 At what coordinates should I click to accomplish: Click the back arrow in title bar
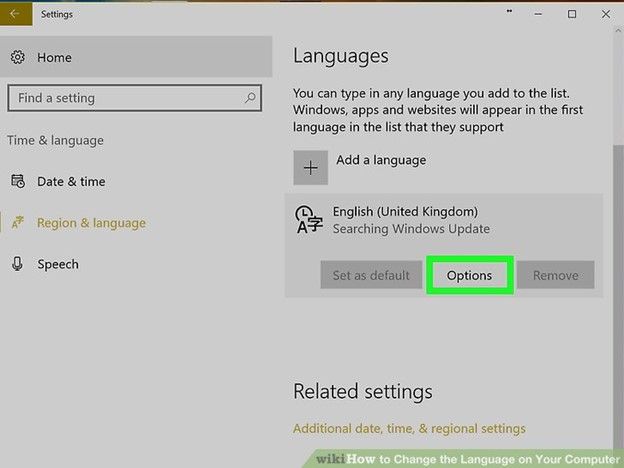[16, 14]
